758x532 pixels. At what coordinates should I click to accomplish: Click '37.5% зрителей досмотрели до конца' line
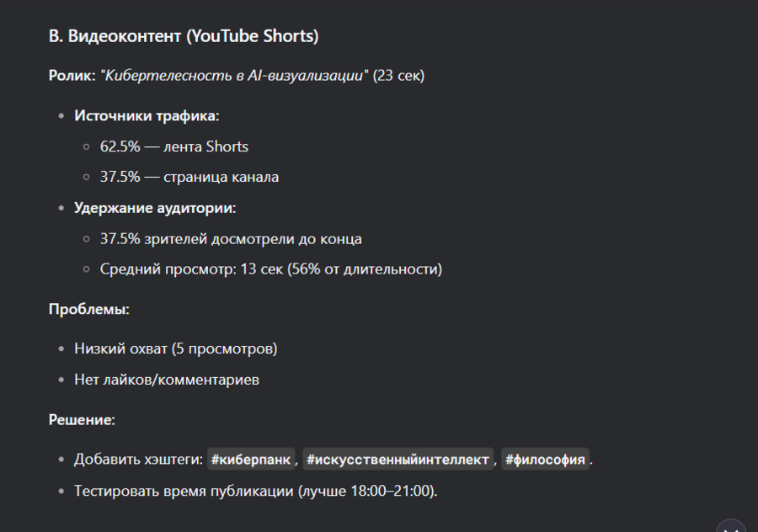[231, 239]
